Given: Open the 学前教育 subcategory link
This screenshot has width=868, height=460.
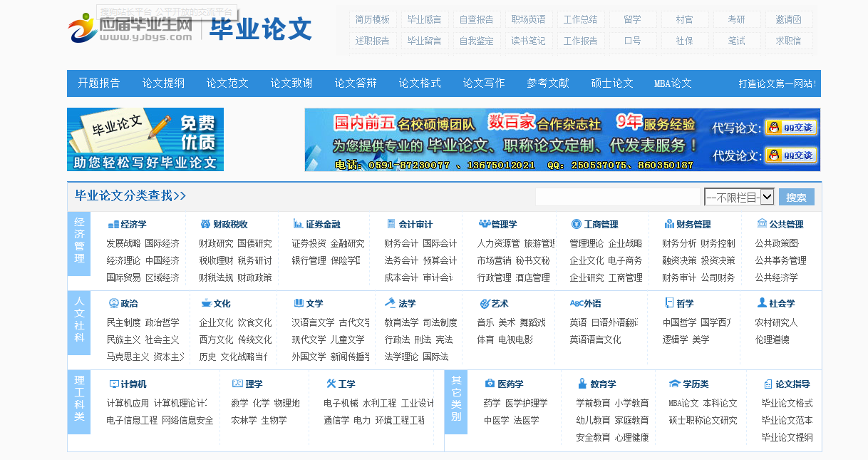Looking at the screenshot, I should (593, 403).
